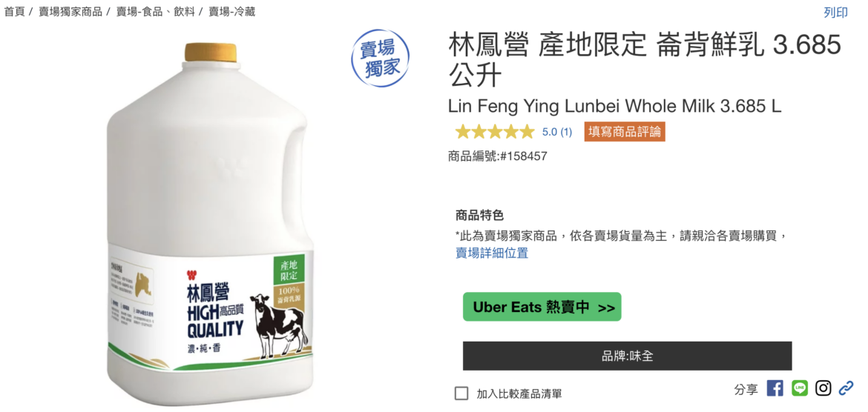868x412 pixels.
Task: Open 賣場-食品、飲料 breadcrumb
Action: [156, 12]
